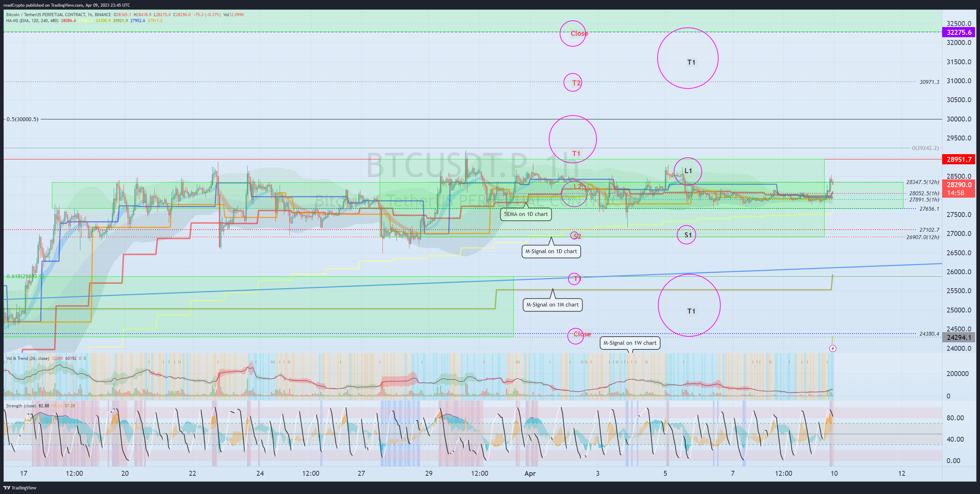
Task: Select the red Close circle near 32275
Action: (573, 33)
